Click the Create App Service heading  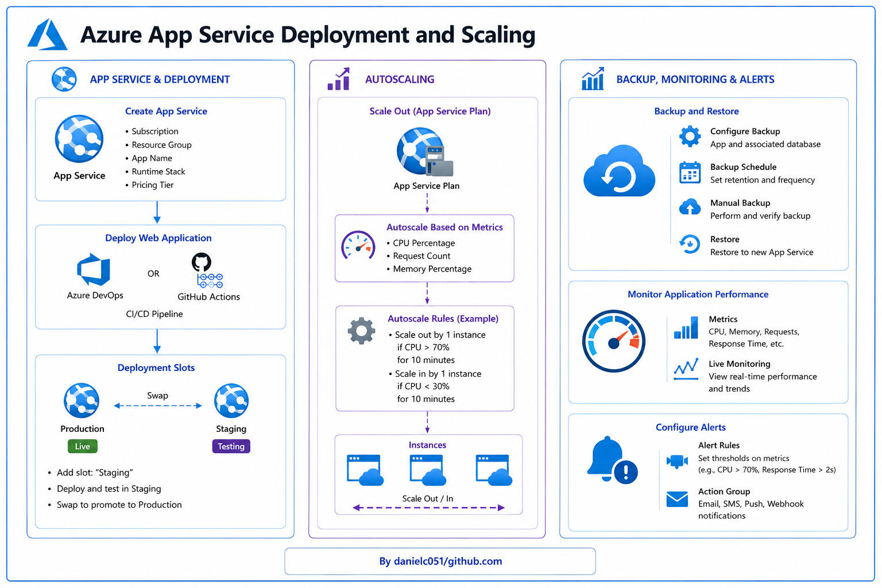(x=166, y=111)
